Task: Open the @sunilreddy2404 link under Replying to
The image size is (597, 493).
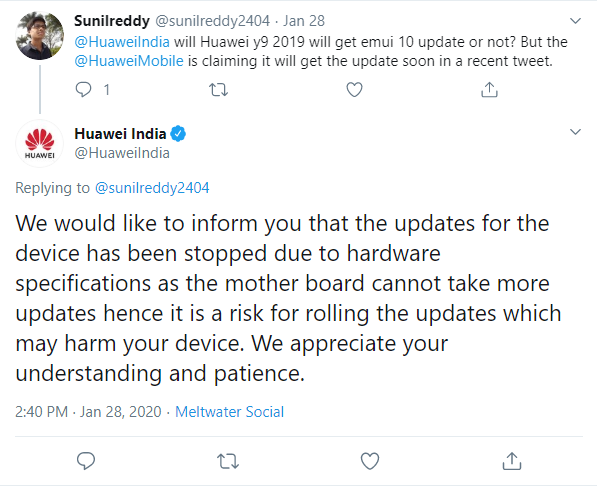Action: tap(152, 188)
